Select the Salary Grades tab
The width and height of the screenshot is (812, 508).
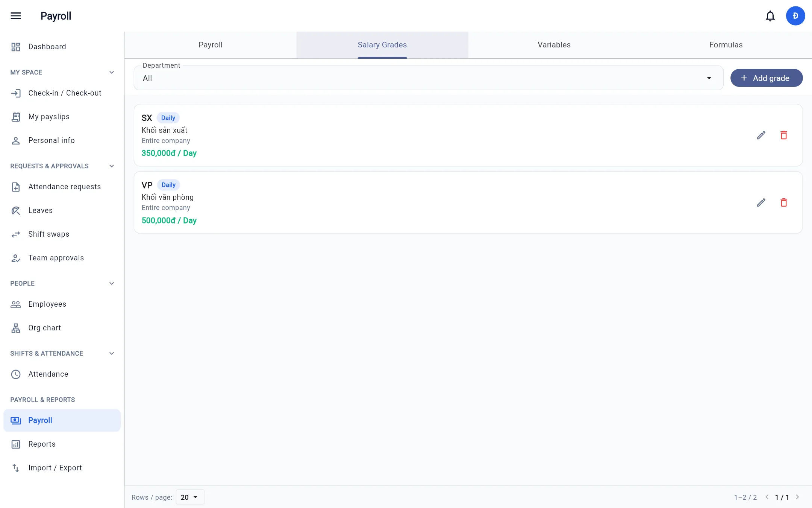coord(382,45)
